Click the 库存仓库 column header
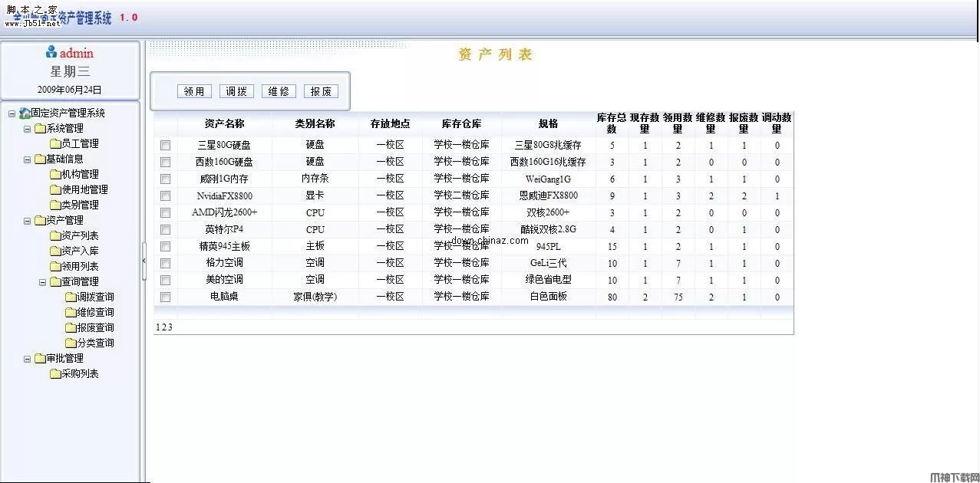This screenshot has height=483, width=980. tap(461, 123)
